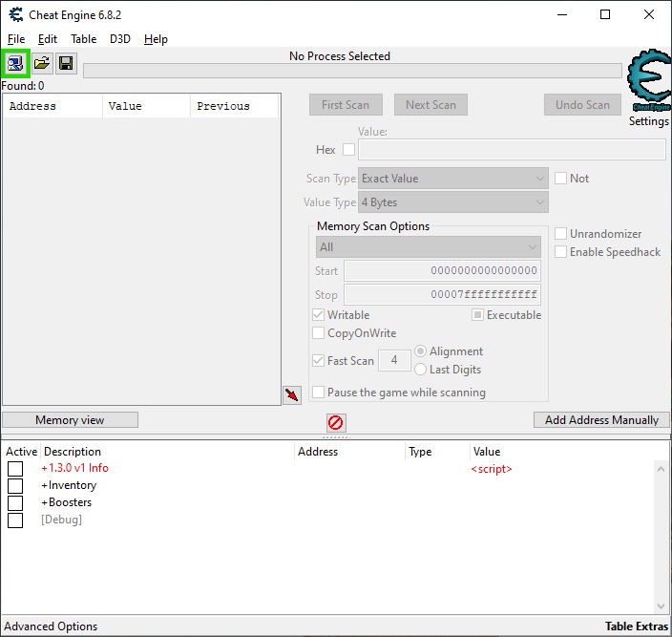Open the memory region All dropdown
The width and height of the screenshot is (672, 637).
click(x=429, y=247)
